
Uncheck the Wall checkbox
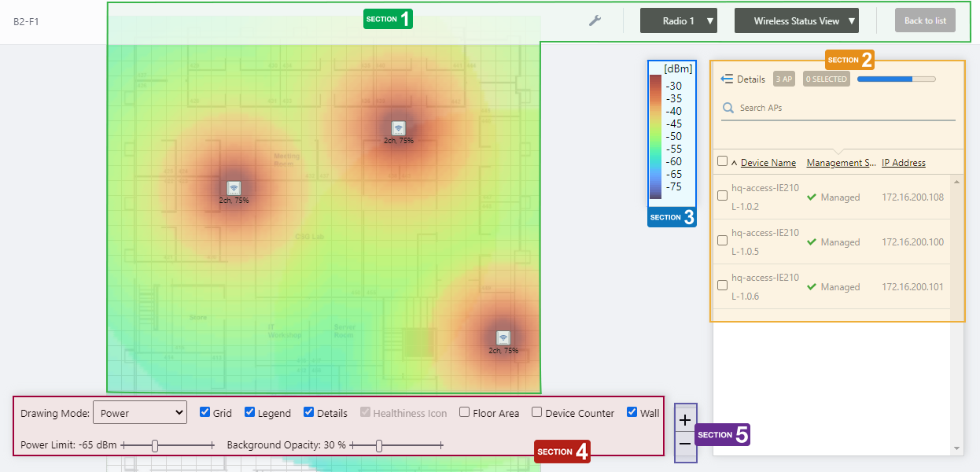pos(632,412)
